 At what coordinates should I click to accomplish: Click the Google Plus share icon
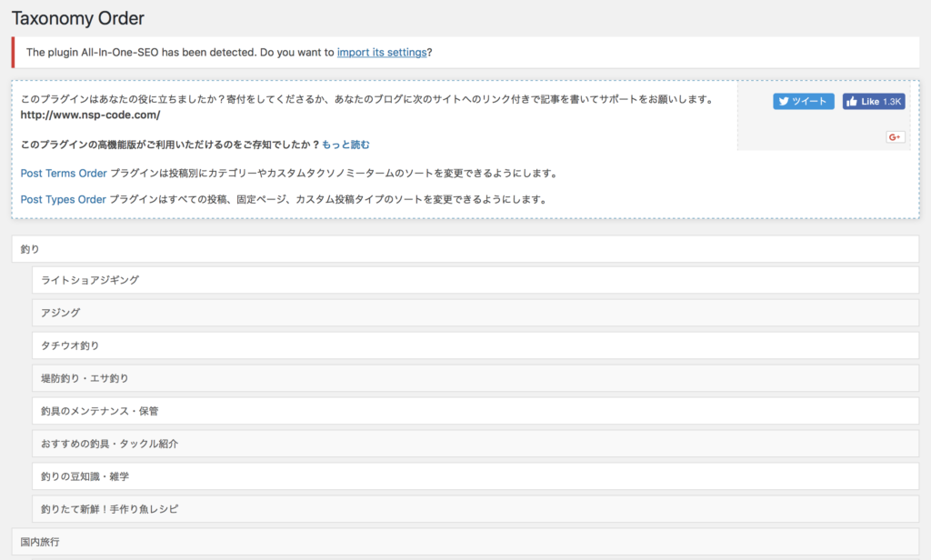pyautogui.click(x=895, y=137)
